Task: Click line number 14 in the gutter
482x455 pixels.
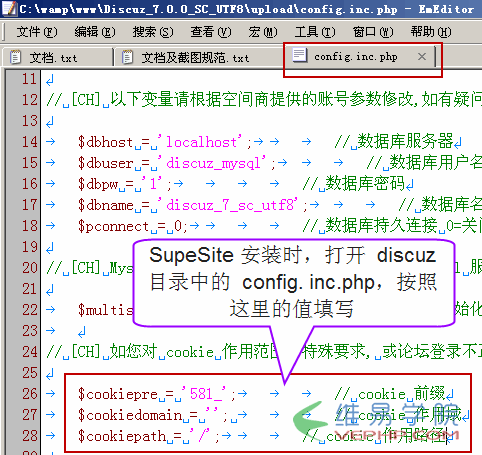Action: (29, 142)
